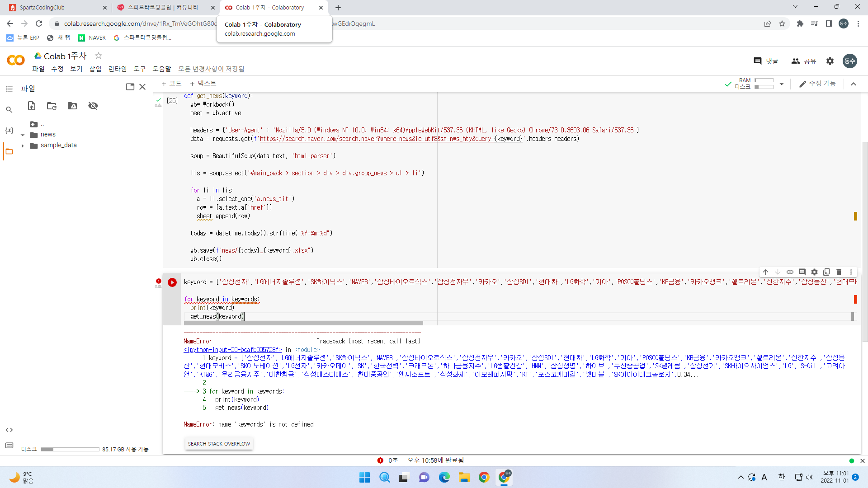Add a new 코드 cell

point(171,84)
